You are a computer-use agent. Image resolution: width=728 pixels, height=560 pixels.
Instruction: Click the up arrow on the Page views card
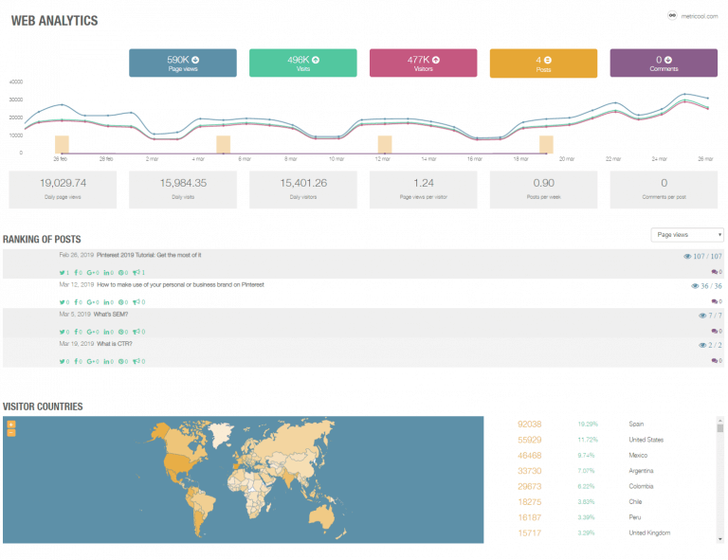195,60
